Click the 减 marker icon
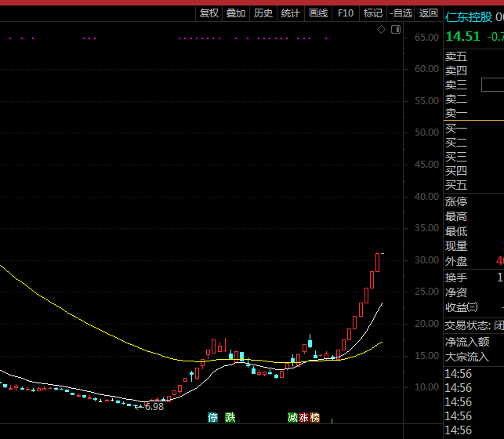Viewport: 504px width, 439px height. pos(292,418)
